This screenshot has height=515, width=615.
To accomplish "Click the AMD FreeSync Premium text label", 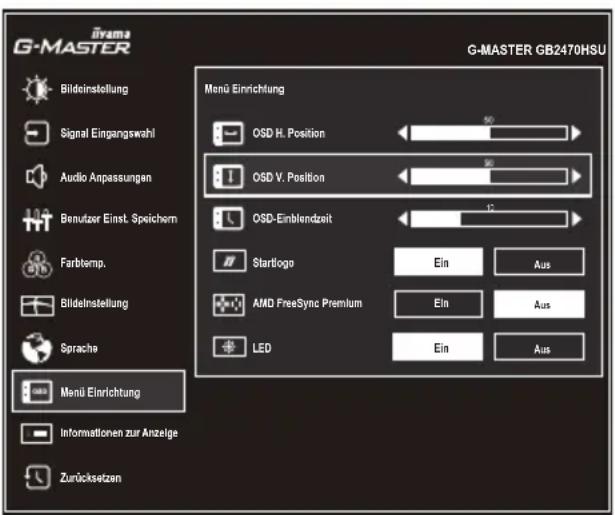I will [x=308, y=303].
